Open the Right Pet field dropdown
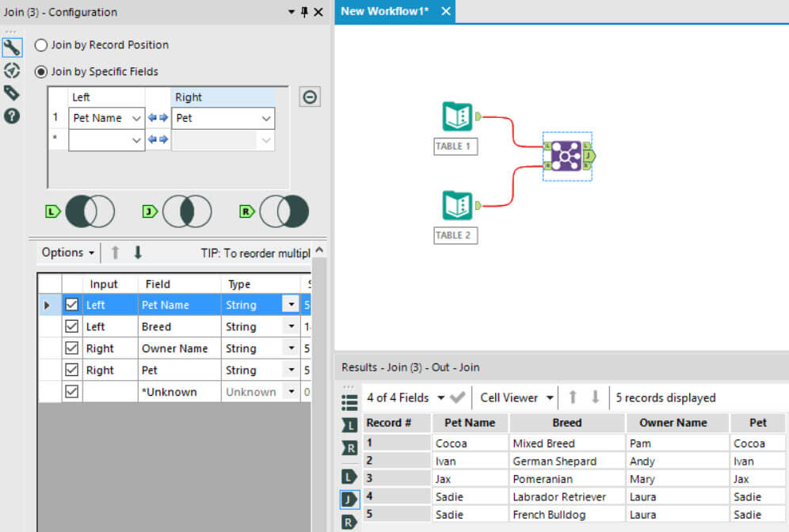The width and height of the screenshot is (789, 532). point(265,118)
